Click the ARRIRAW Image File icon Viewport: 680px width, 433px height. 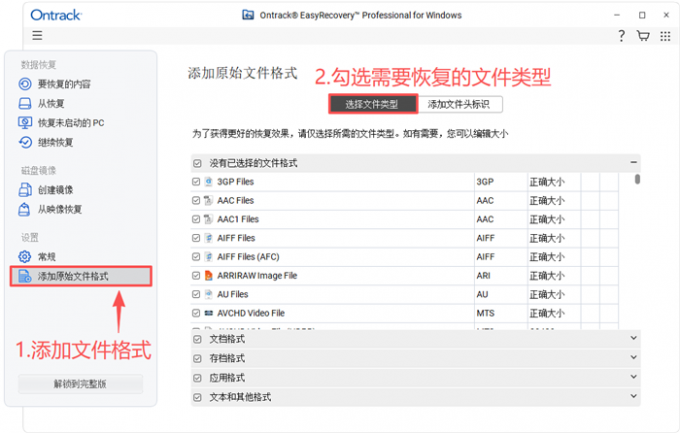[x=209, y=275]
